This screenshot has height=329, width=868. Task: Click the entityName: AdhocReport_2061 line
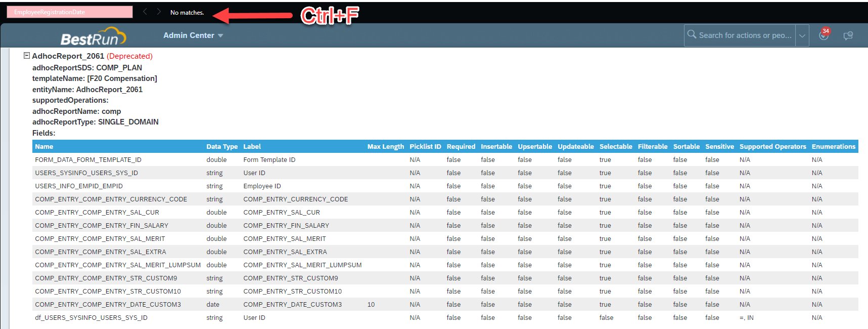pos(87,89)
